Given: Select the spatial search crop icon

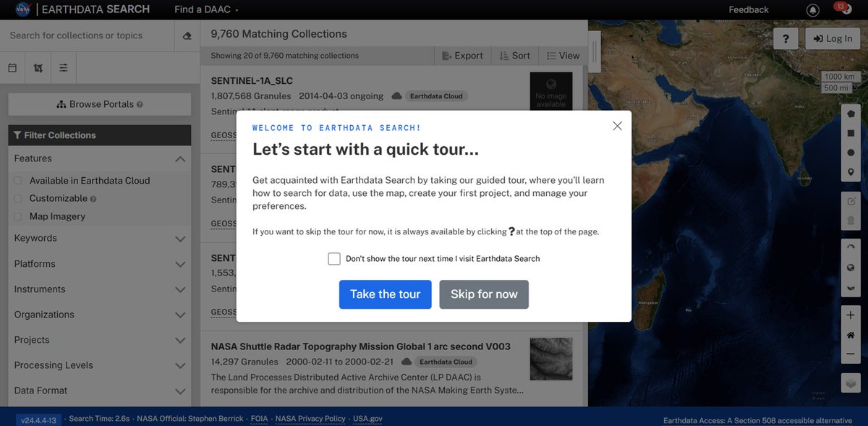Looking at the screenshot, I should click(38, 67).
